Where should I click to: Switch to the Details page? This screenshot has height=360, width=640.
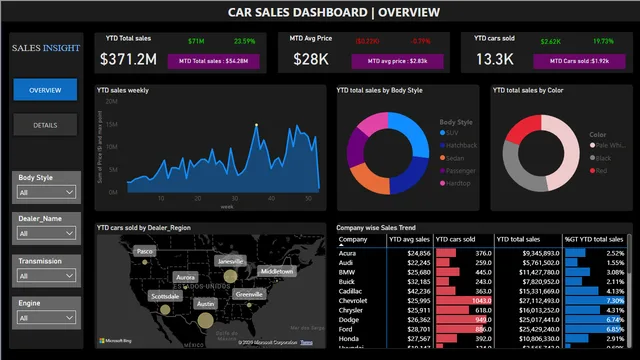pyautogui.click(x=45, y=125)
